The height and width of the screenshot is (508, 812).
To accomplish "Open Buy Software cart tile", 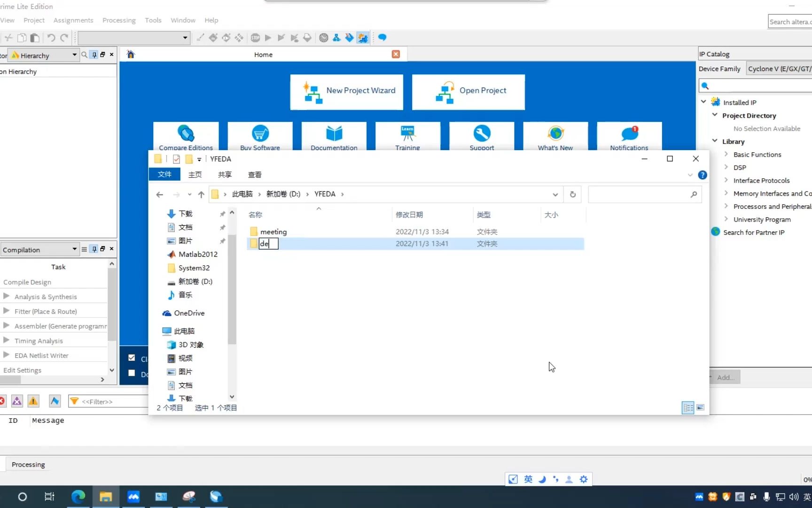I will (x=260, y=136).
